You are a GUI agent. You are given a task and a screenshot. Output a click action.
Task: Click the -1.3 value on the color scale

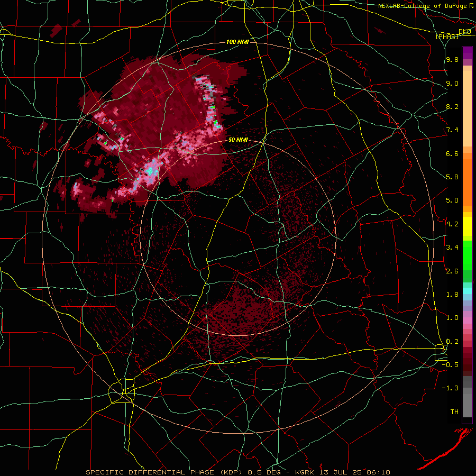coord(451,388)
